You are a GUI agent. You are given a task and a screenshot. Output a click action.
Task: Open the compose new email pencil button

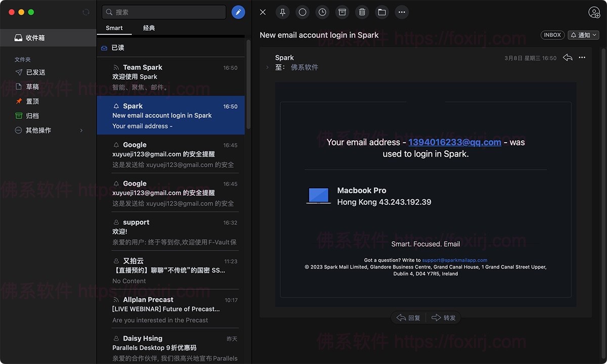coord(238,12)
